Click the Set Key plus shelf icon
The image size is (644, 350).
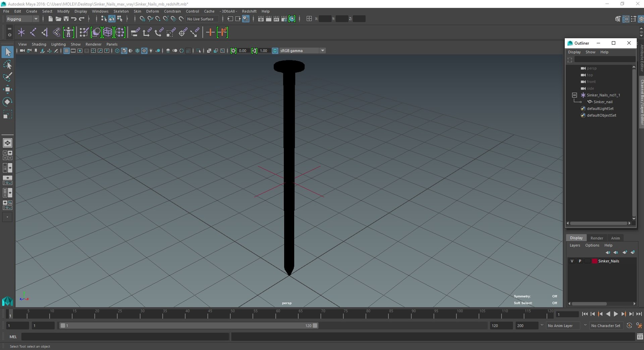pos(210,33)
